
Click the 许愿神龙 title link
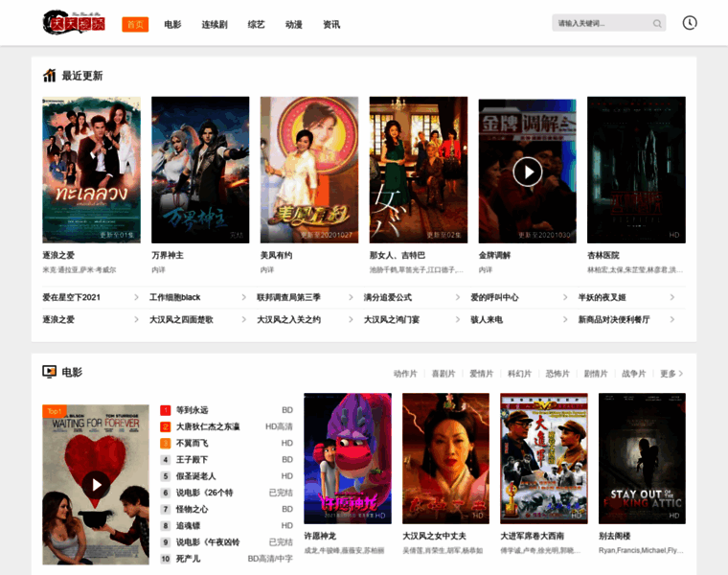tap(320, 536)
